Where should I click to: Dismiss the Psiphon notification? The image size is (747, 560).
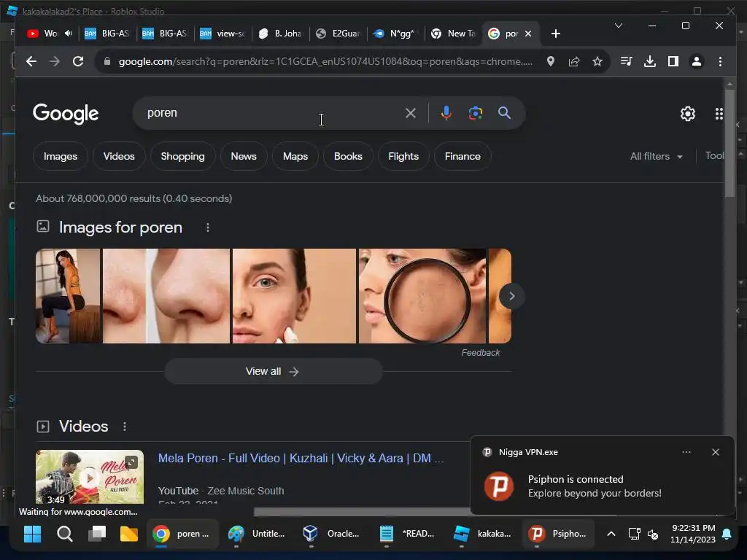click(x=716, y=452)
